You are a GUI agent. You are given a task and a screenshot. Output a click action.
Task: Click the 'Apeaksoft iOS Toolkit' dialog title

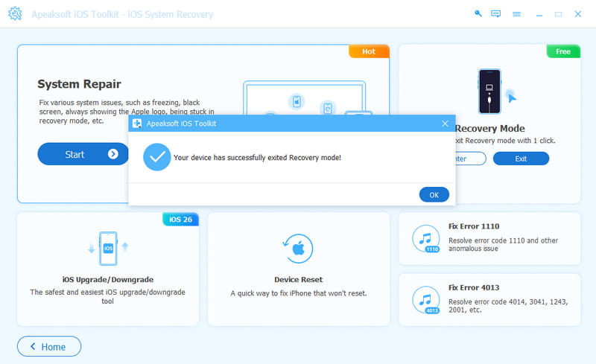coord(181,124)
